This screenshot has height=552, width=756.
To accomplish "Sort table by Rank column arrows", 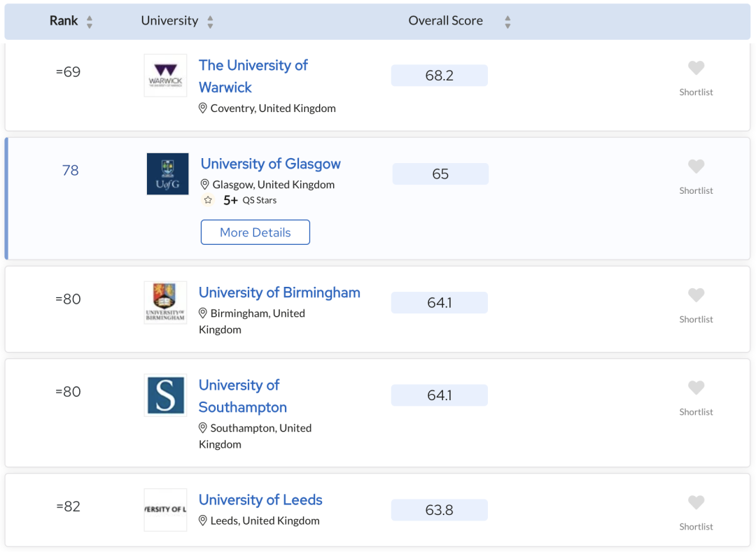I will pyautogui.click(x=90, y=22).
